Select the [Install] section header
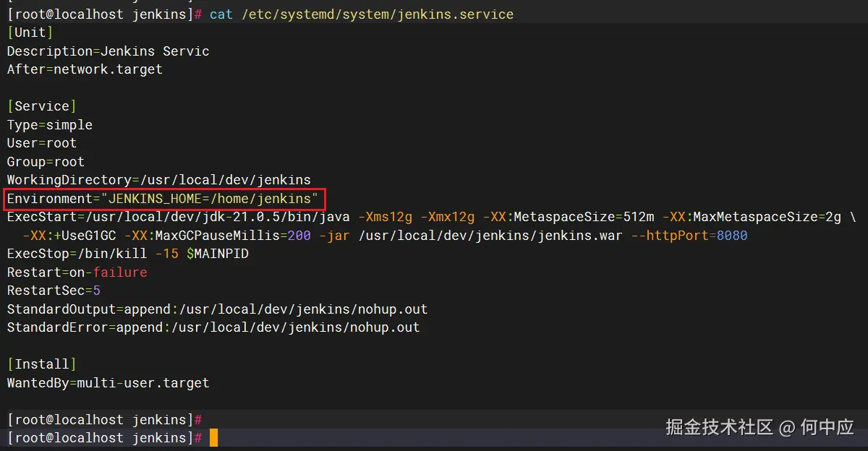 coord(42,364)
